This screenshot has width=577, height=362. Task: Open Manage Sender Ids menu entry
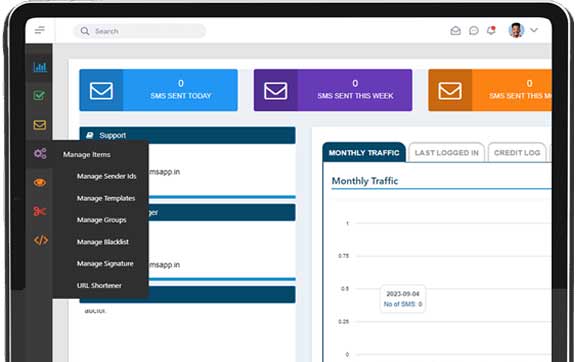106,176
